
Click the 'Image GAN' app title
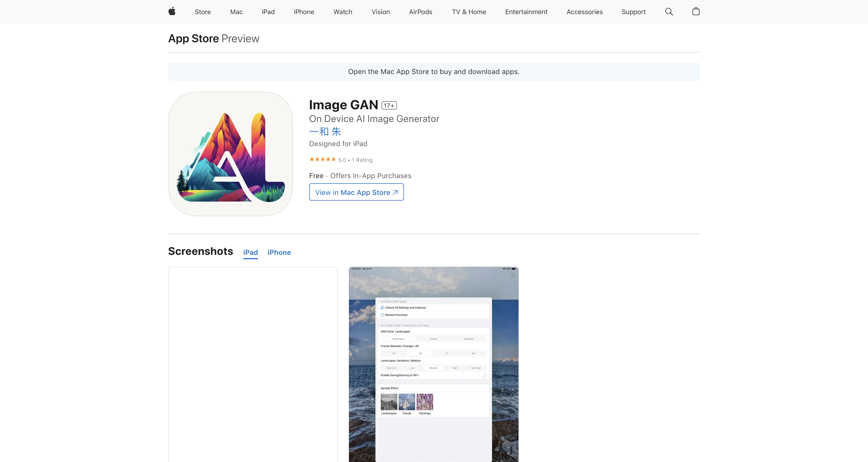tap(344, 105)
